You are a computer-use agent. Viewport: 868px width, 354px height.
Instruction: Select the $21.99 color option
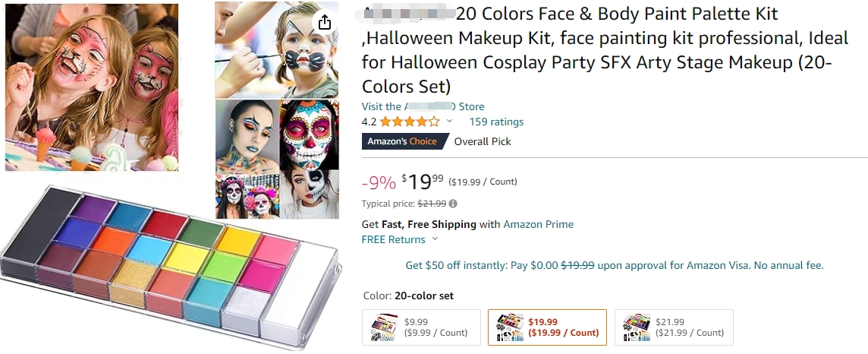pyautogui.click(x=674, y=327)
